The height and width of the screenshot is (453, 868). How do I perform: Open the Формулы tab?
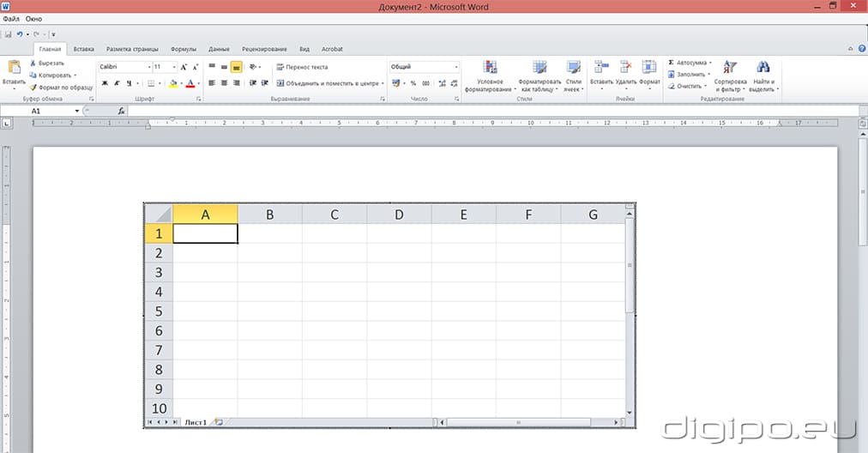184,49
